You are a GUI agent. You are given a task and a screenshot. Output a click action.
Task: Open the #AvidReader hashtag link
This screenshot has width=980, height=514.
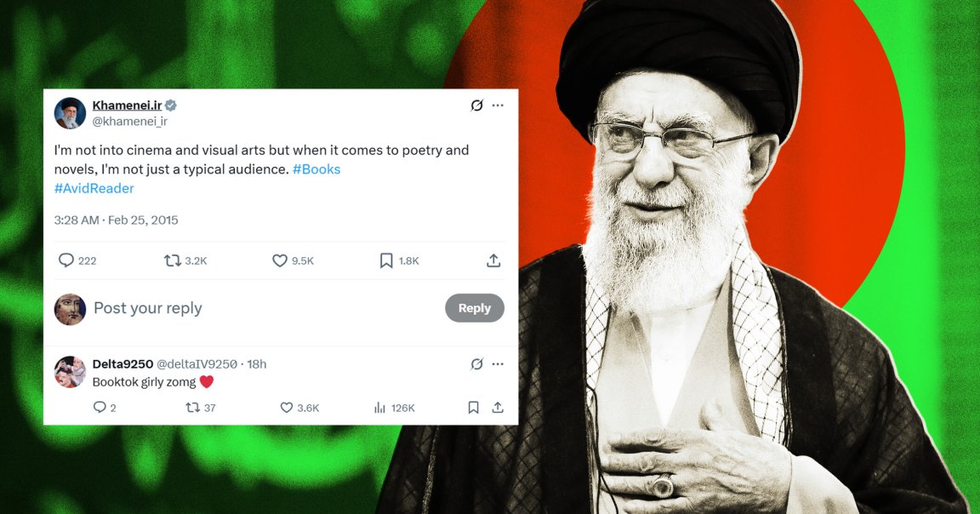pyautogui.click(x=94, y=188)
